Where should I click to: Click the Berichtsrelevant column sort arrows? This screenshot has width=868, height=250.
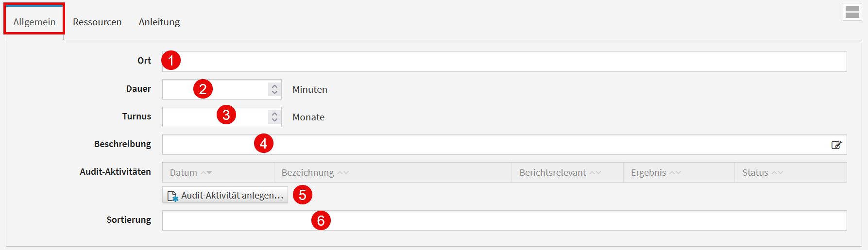(x=595, y=173)
